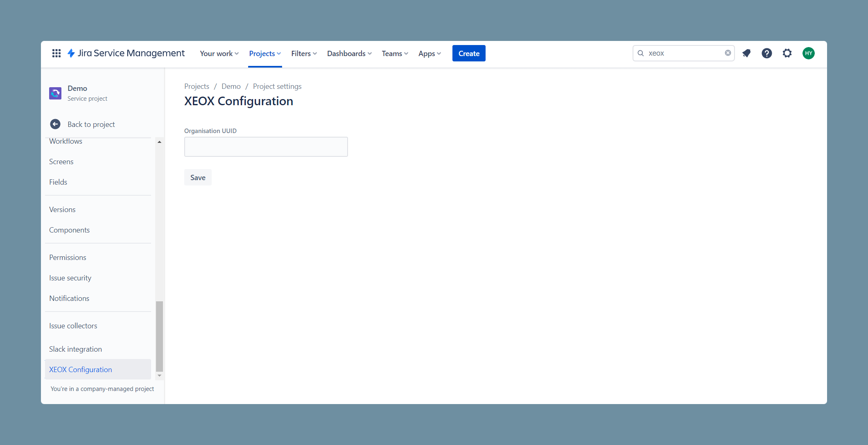Viewport: 868px width, 445px height.
Task: Click the search magnifier icon
Action: pyautogui.click(x=641, y=53)
